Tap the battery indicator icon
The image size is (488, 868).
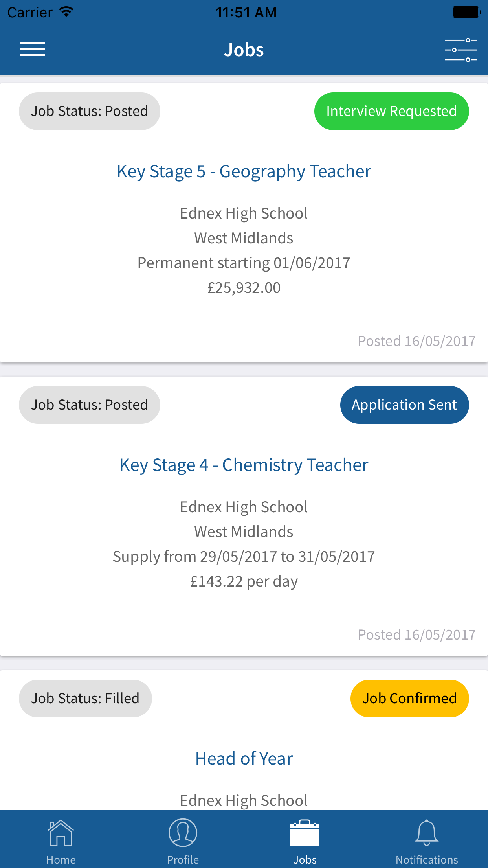pos(466,12)
